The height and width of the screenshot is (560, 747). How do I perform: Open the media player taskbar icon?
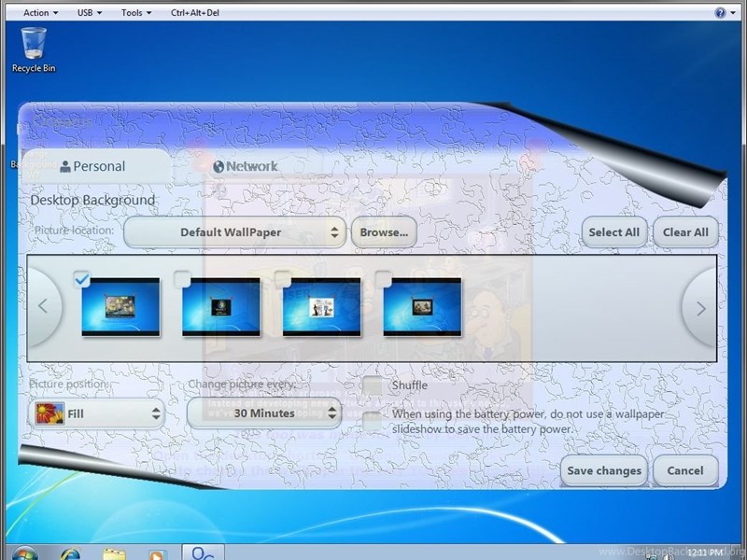pyautogui.click(x=157, y=553)
